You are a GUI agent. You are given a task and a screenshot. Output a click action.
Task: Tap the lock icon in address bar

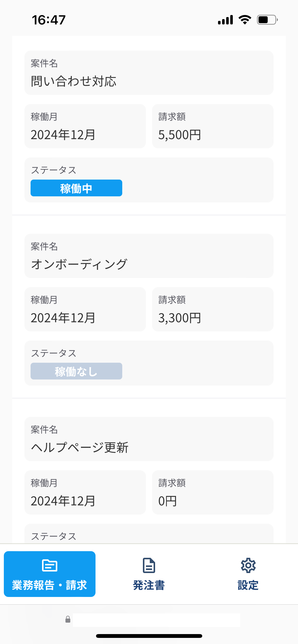68,619
